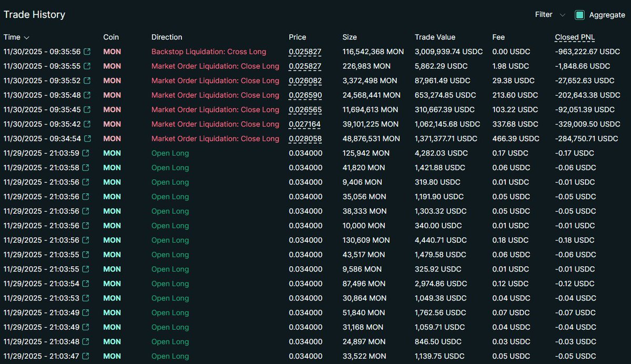Image resolution: width=631 pixels, height=364 pixels.
Task: Click underlined price 0.025827 in Backstop row
Action: pos(305,51)
